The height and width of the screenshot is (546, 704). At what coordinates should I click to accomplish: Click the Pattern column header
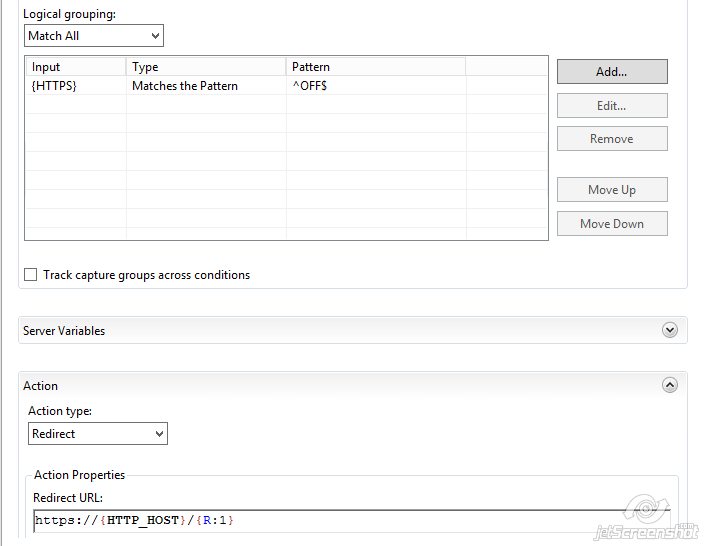coord(375,67)
